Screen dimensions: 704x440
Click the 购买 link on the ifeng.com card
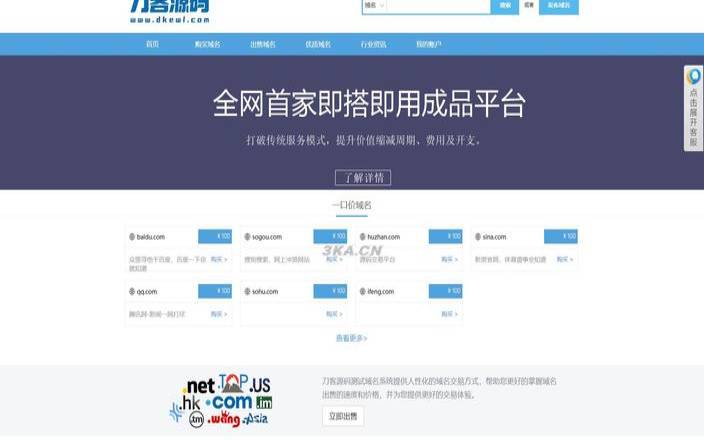pyautogui.click(x=449, y=314)
